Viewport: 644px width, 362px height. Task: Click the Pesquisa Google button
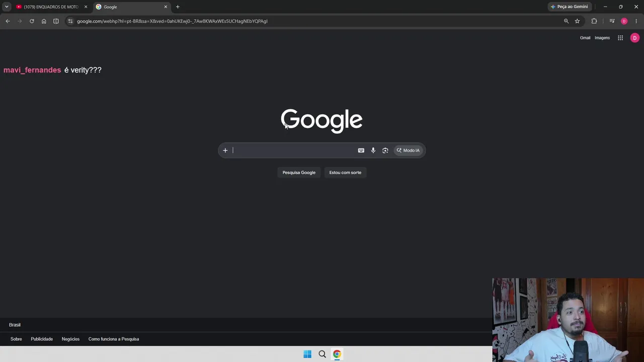(299, 172)
